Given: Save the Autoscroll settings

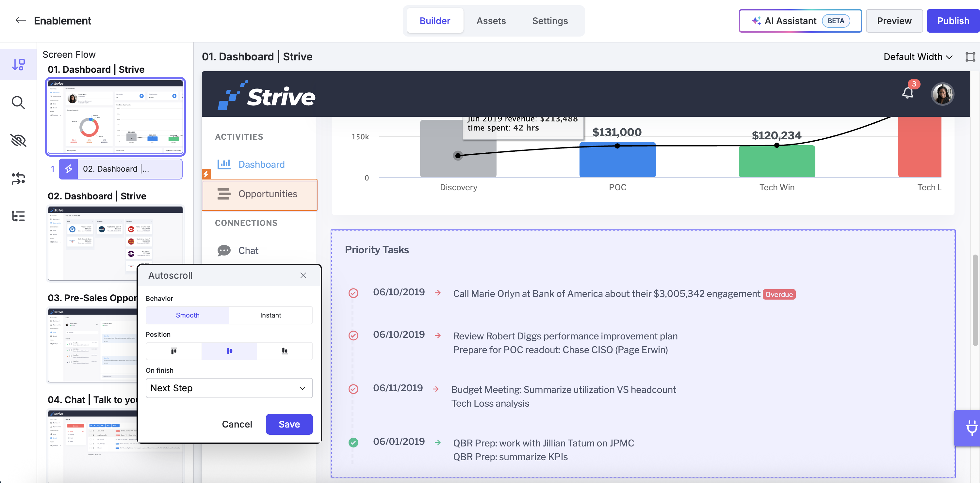Looking at the screenshot, I should [x=289, y=424].
